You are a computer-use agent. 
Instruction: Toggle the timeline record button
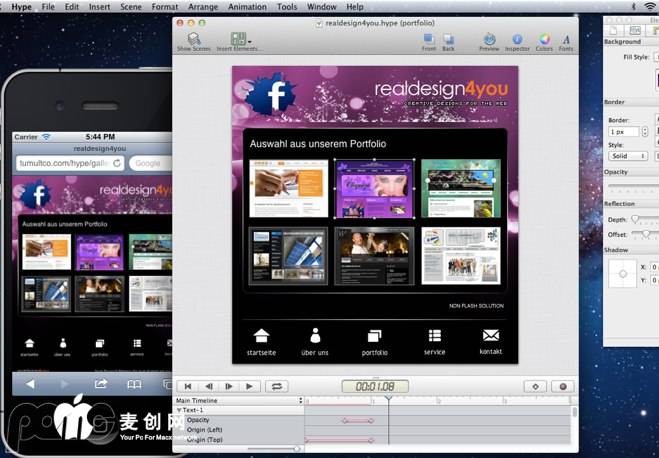pyautogui.click(x=561, y=386)
